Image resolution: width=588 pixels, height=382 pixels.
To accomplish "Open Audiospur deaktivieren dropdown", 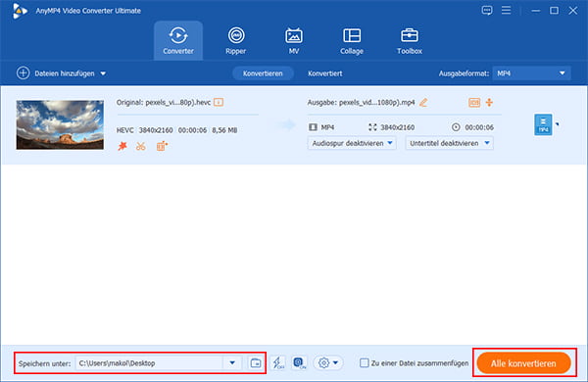I will click(x=352, y=143).
